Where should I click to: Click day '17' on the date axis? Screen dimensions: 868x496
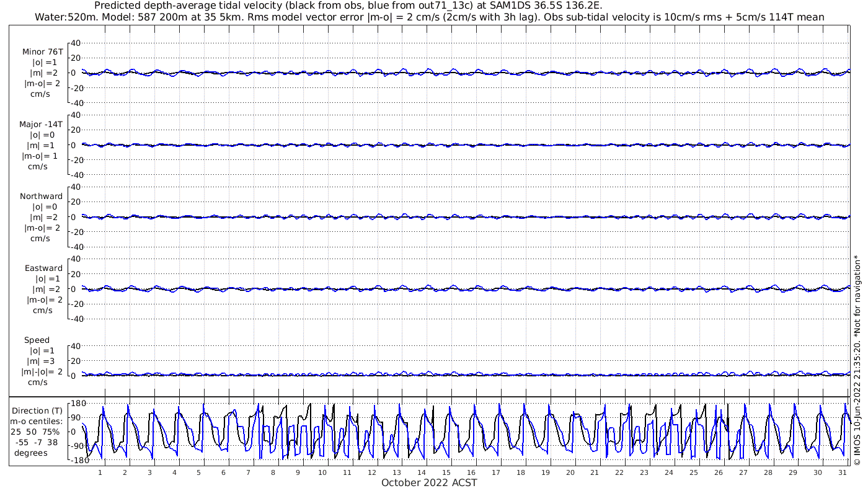point(496,472)
